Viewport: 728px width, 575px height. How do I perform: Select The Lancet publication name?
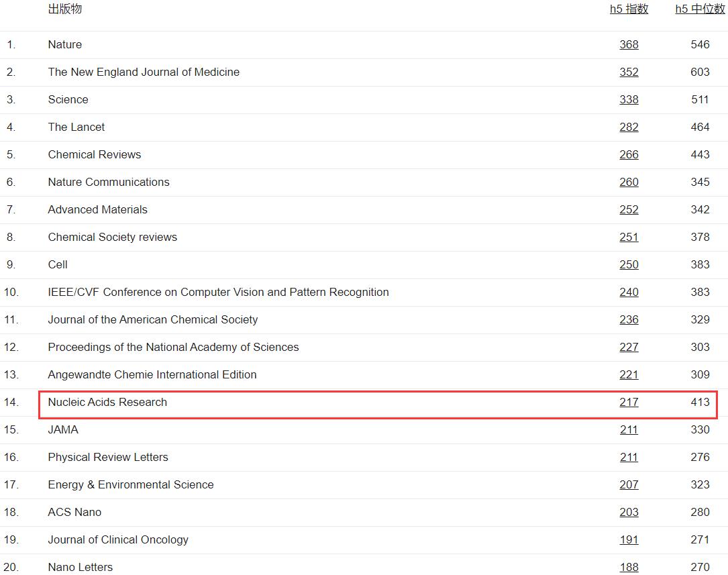76,127
